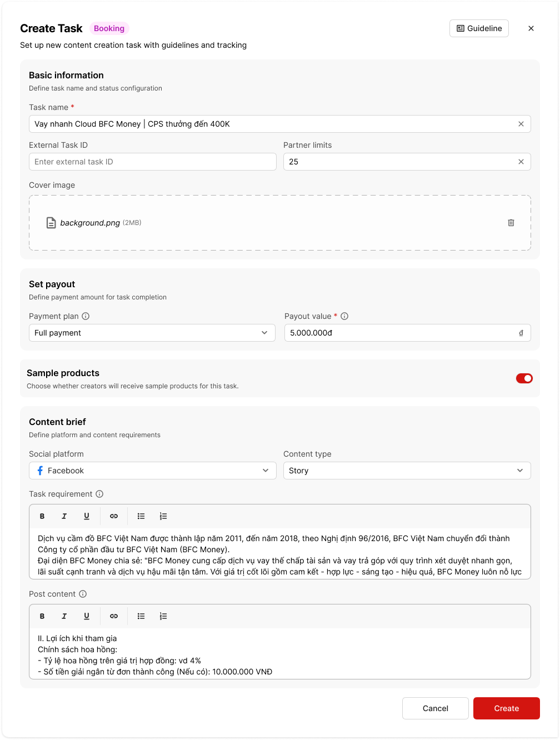Insert link in Task requirement editor
This screenshot has width=560, height=740.
coord(114,516)
